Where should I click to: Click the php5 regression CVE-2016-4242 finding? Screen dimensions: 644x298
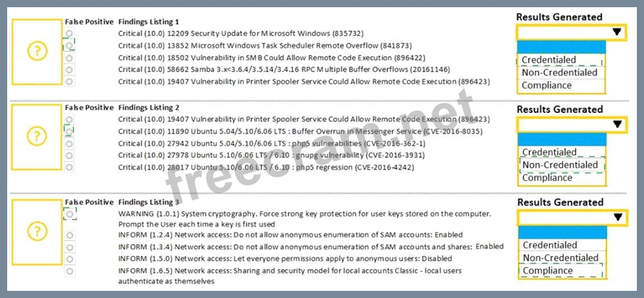pos(266,167)
